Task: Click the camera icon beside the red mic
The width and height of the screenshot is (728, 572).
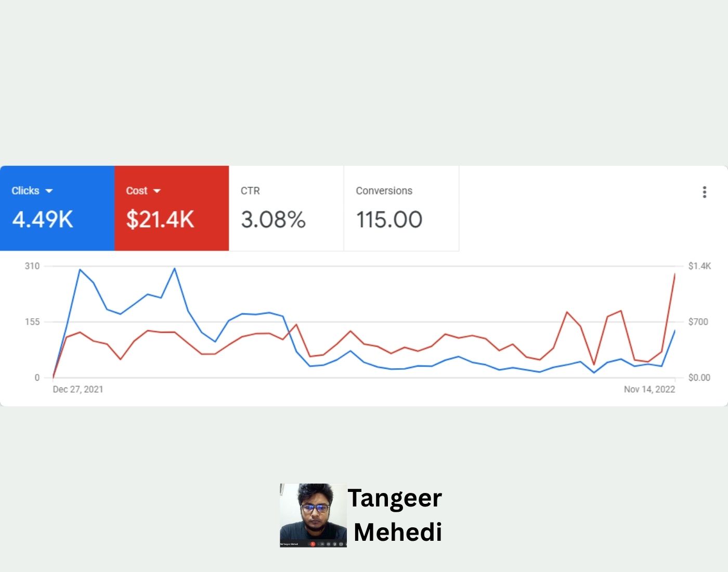Action: [x=322, y=544]
